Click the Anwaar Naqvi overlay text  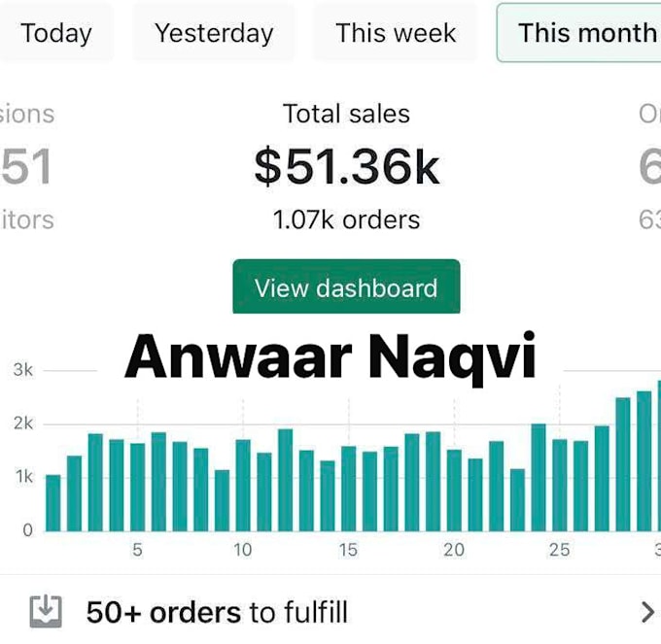tap(330, 356)
